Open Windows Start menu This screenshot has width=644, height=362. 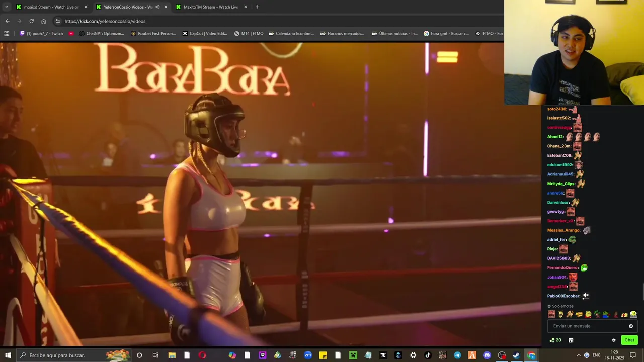click(x=8, y=355)
